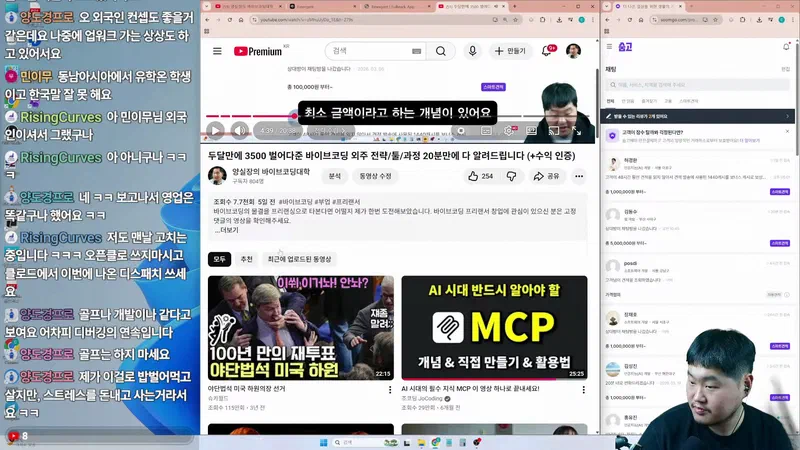Open YouTube notifications bell
800x450 pixels.
click(x=549, y=51)
